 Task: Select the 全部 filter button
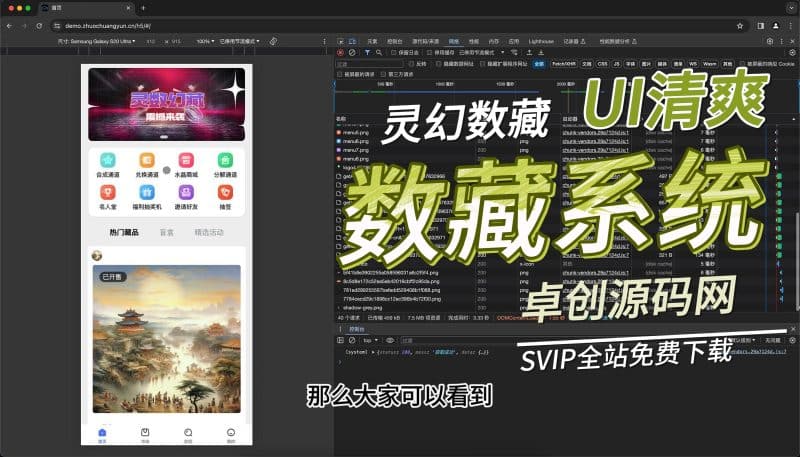539,64
